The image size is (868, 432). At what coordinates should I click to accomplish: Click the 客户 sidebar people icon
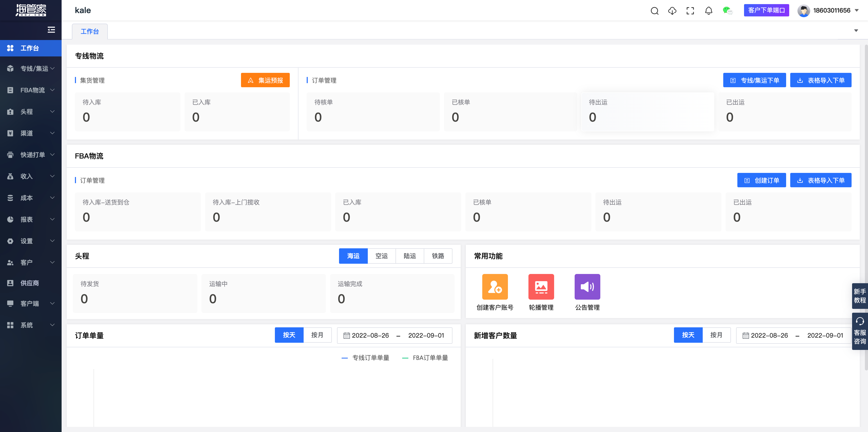point(11,263)
